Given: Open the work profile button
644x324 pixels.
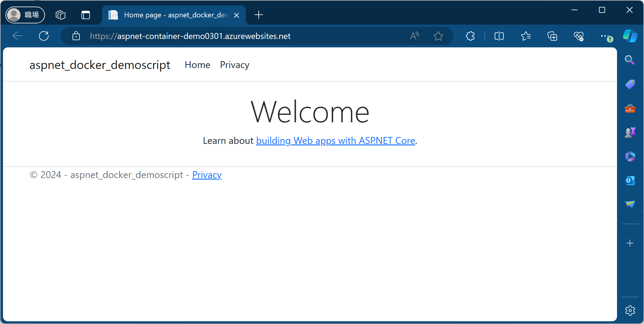Looking at the screenshot, I should click(25, 15).
